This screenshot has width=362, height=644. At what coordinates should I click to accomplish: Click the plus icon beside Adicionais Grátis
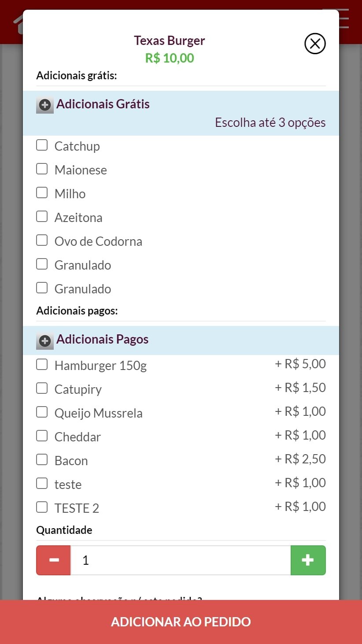click(44, 105)
